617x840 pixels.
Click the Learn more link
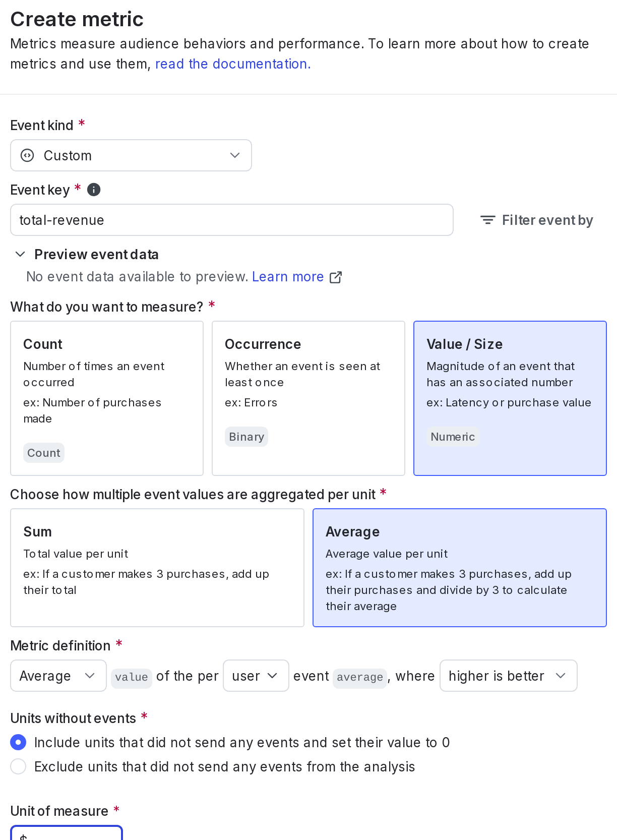pyautogui.click(x=288, y=276)
